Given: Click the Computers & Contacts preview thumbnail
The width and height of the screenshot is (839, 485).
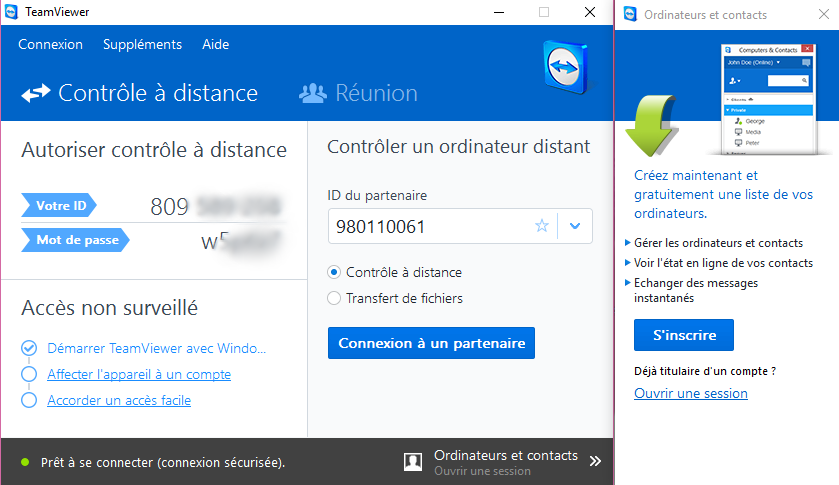Looking at the screenshot, I should [769, 100].
